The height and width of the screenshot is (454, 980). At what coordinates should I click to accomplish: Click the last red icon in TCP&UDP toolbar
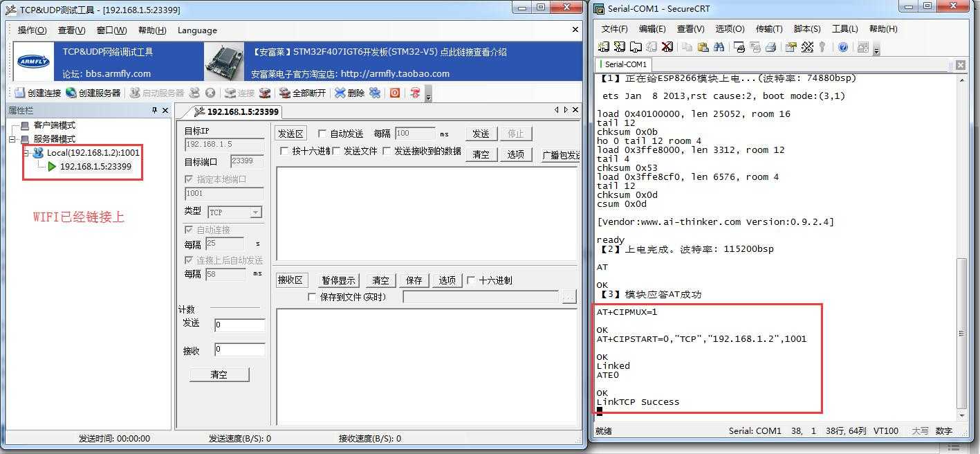click(415, 93)
